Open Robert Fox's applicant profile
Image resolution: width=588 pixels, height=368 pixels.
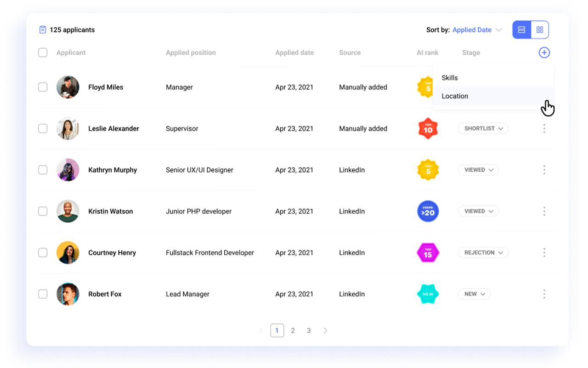[105, 294]
